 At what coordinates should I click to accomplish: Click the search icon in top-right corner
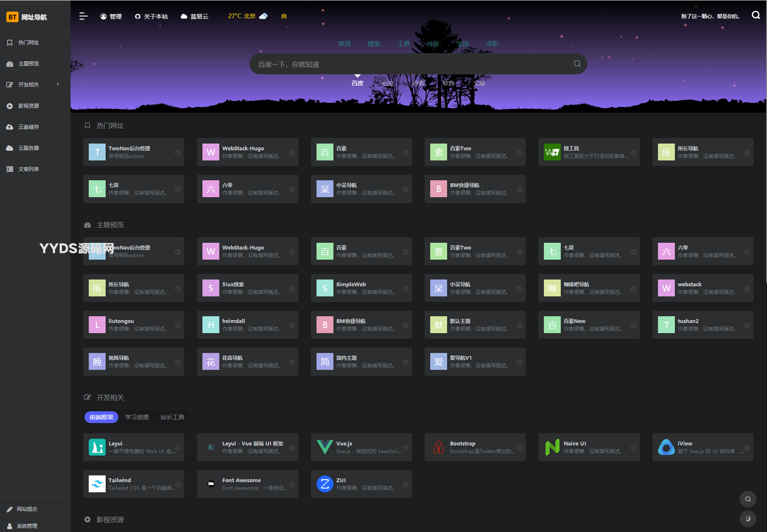tap(756, 15)
